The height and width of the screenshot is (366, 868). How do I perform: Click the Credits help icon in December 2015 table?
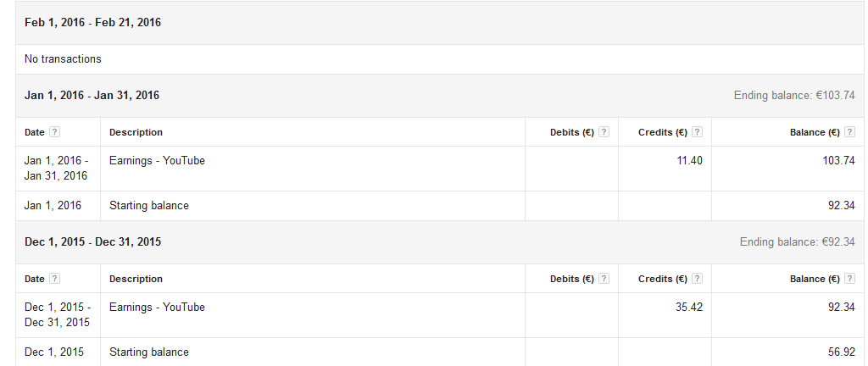click(x=697, y=279)
